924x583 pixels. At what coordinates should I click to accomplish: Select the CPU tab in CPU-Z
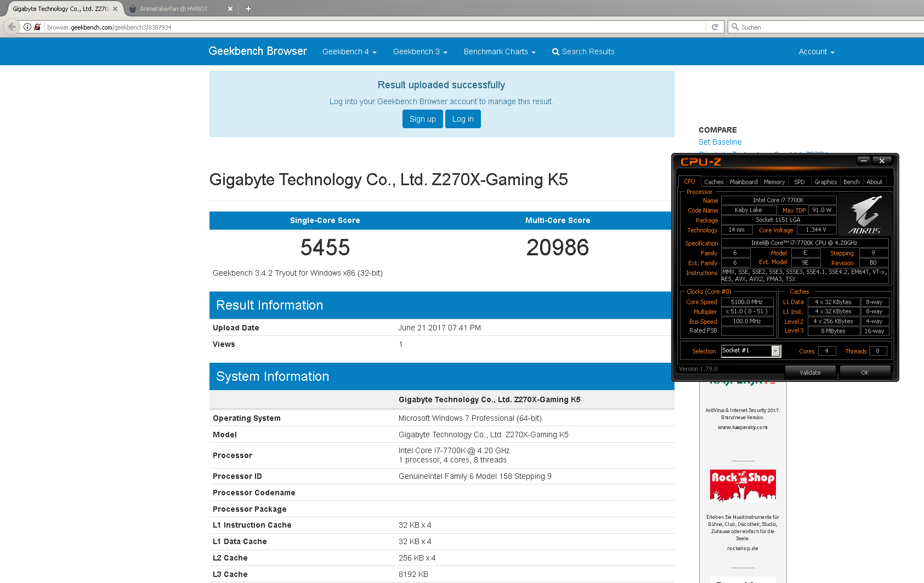pos(689,181)
